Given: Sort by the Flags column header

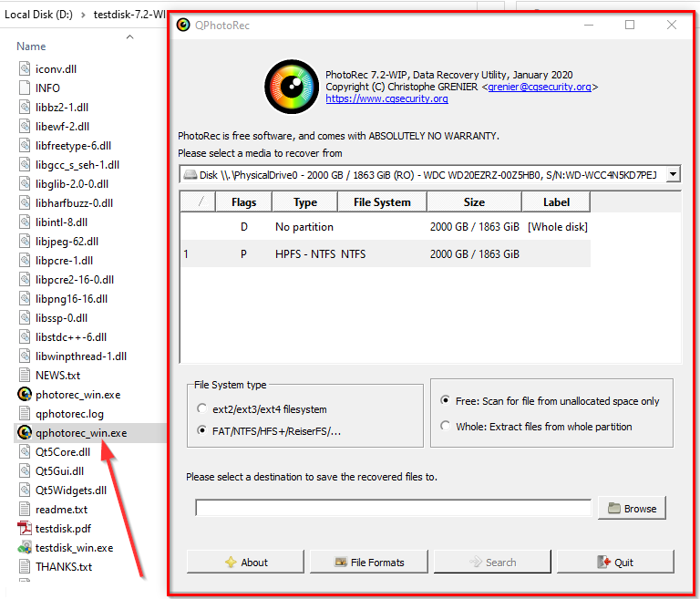Looking at the screenshot, I should pyautogui.click(x=243, y=201).
